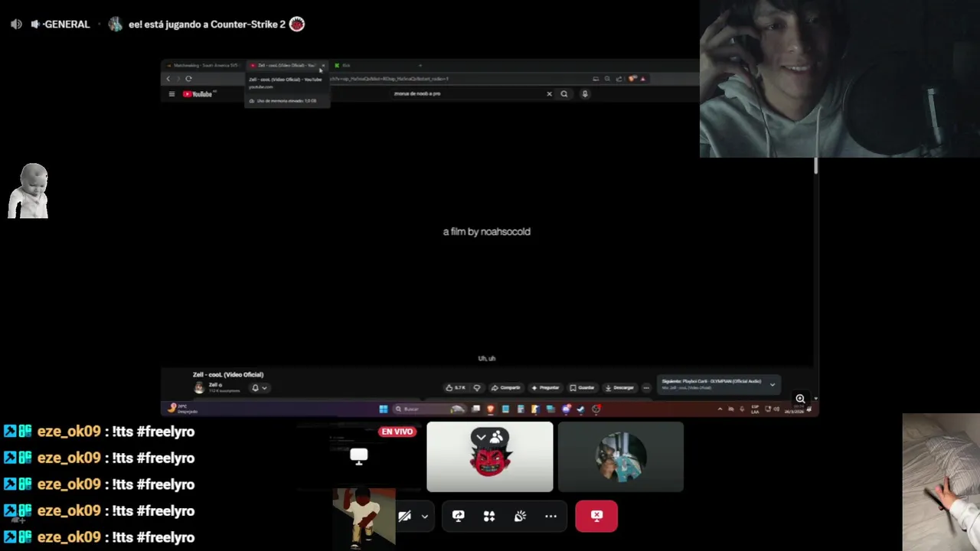Close the Zell YouTube browser tab

(x=323, y=65)
